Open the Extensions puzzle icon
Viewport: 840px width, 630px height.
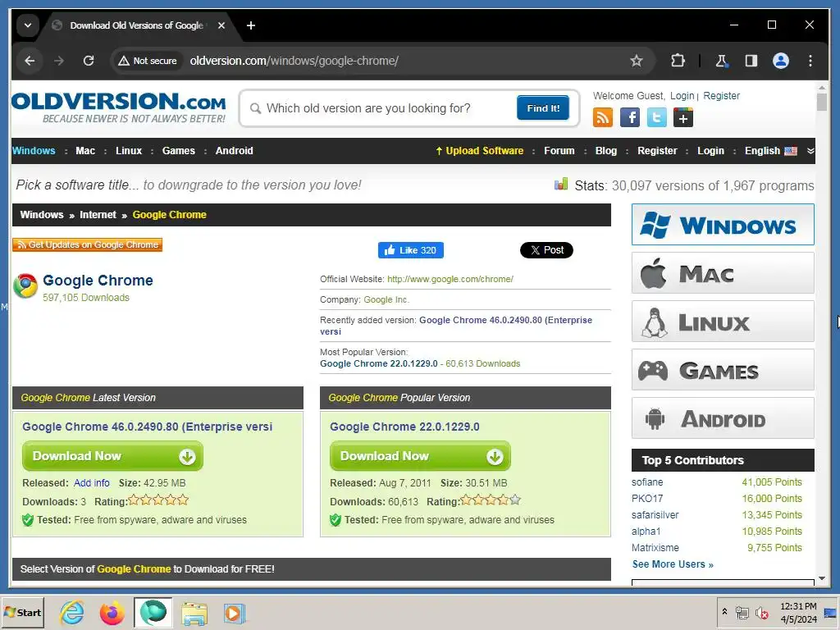[678, 61]
